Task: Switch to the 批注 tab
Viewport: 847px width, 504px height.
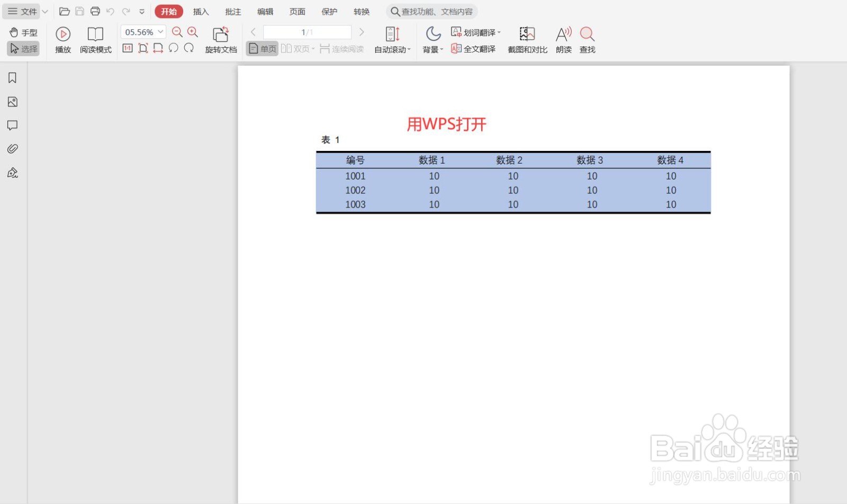Action: tap(233, 12)
